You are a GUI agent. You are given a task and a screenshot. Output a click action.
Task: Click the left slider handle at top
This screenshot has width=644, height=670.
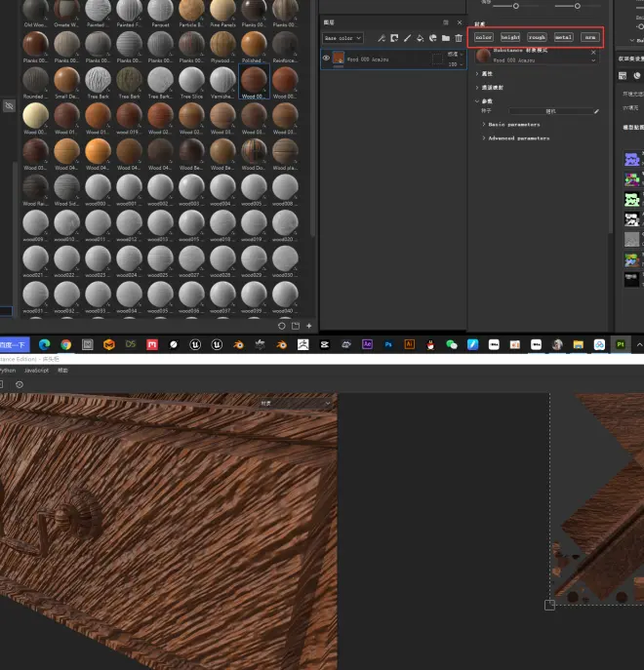point(516,6)
